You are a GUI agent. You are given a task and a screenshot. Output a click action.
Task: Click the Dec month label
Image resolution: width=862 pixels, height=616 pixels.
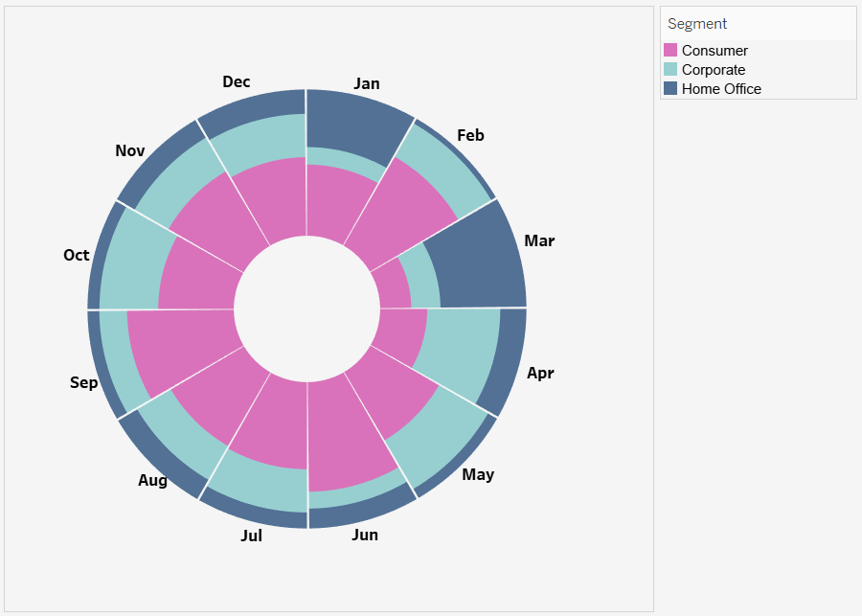coord(237,82)
